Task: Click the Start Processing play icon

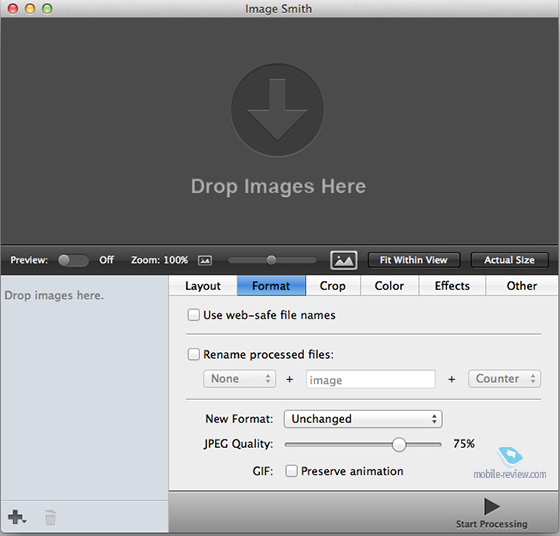Action: [492, 506]
